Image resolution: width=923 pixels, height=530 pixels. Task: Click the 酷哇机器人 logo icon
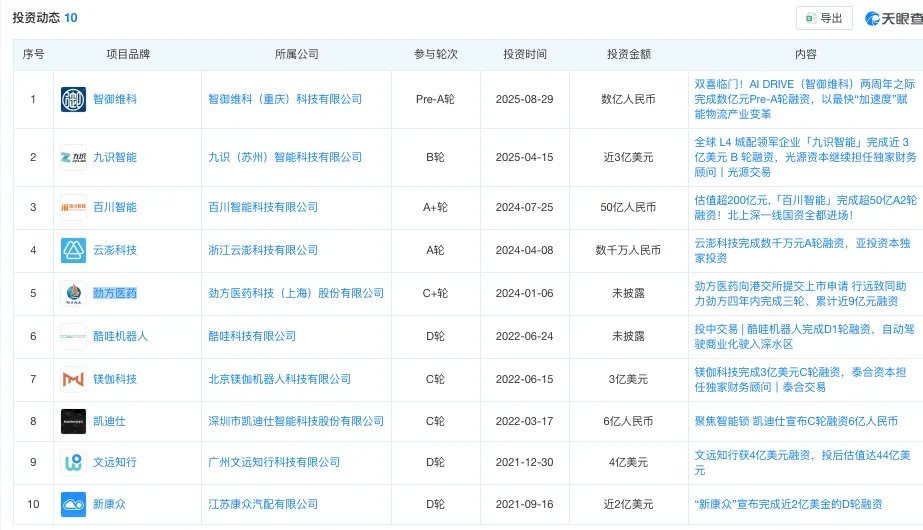(73, 337)
